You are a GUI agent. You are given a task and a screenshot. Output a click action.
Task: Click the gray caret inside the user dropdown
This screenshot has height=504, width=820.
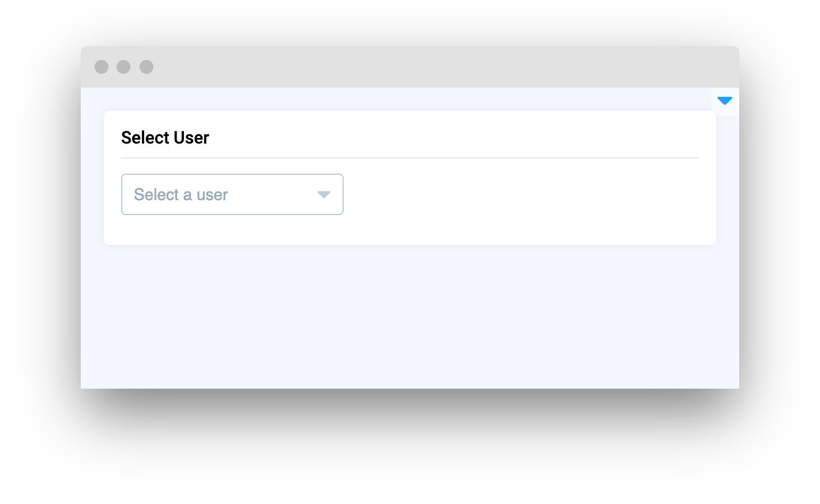[x=324, y=195]
